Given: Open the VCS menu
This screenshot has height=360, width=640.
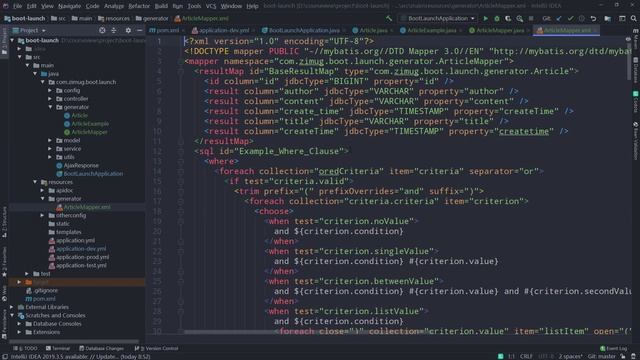Looking at the screenshot, I should pyautogui.click(x=211, y=6).
